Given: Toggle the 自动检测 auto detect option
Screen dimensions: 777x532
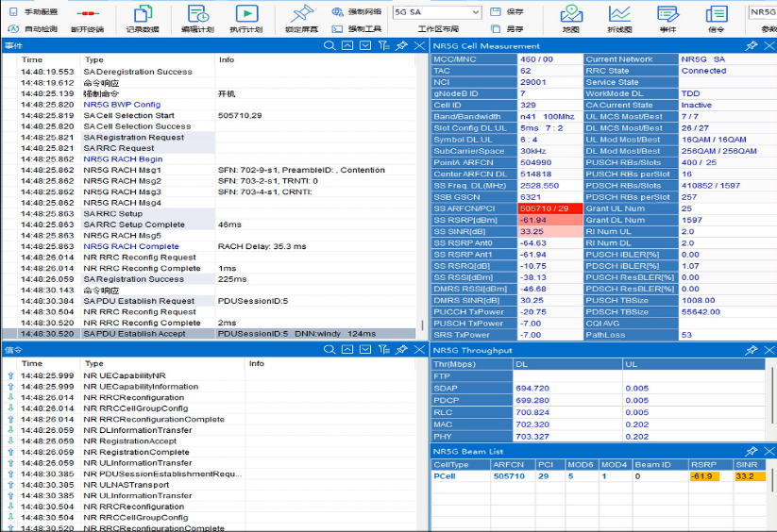Looking at the screenshot, I should tap(33, 29).
